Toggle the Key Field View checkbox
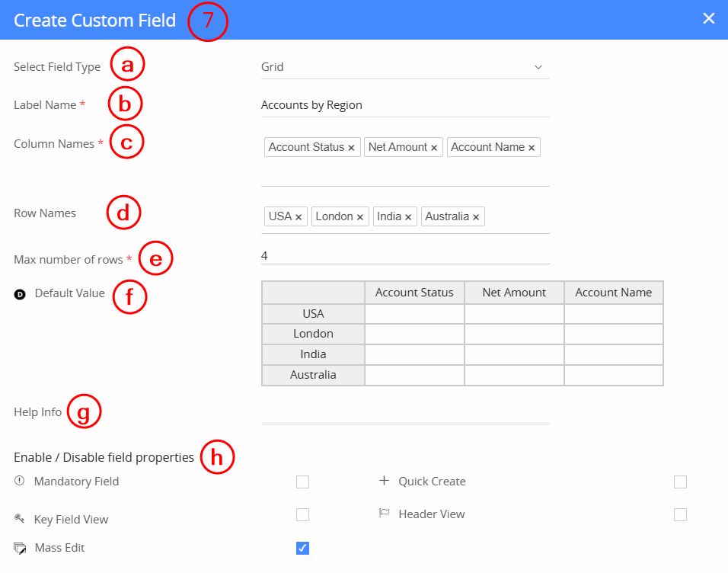The image size is (728, 573). point(302,514)
